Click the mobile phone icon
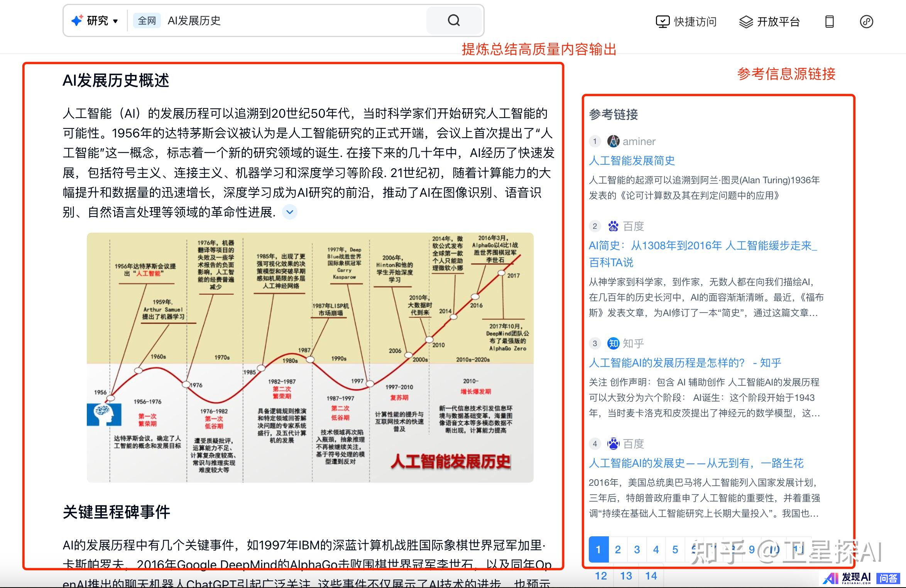 coord(829,22)
